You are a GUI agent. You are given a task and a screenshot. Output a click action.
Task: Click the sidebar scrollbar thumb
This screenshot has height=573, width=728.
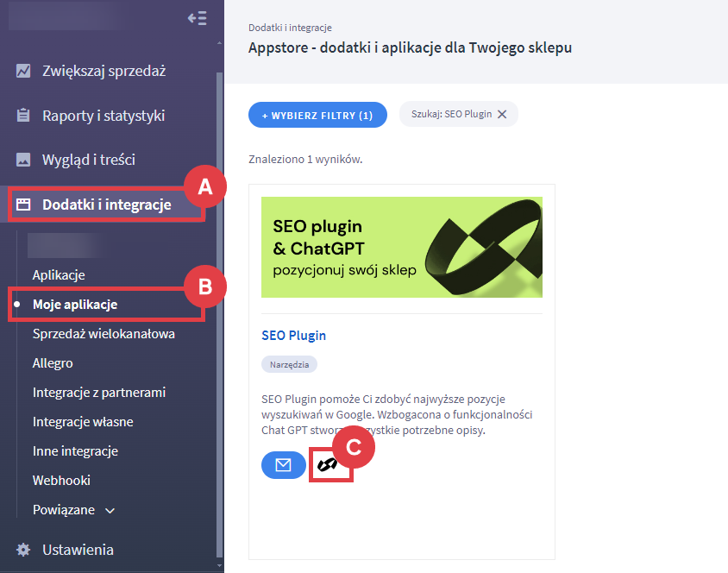click(220, 315)
